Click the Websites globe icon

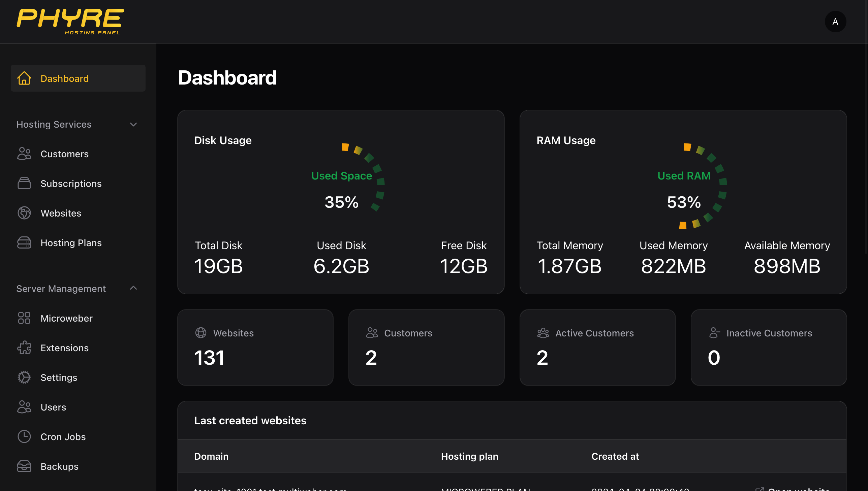point(25,213)
